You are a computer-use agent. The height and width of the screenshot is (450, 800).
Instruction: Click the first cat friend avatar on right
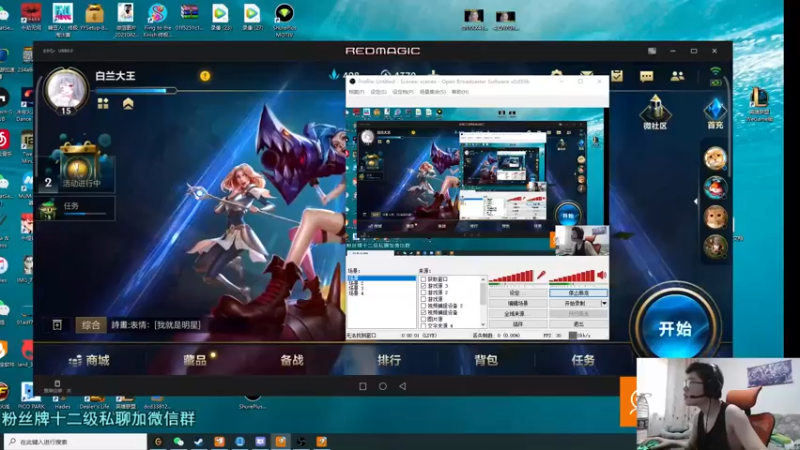pyautogui.click(x=715, y=158)
